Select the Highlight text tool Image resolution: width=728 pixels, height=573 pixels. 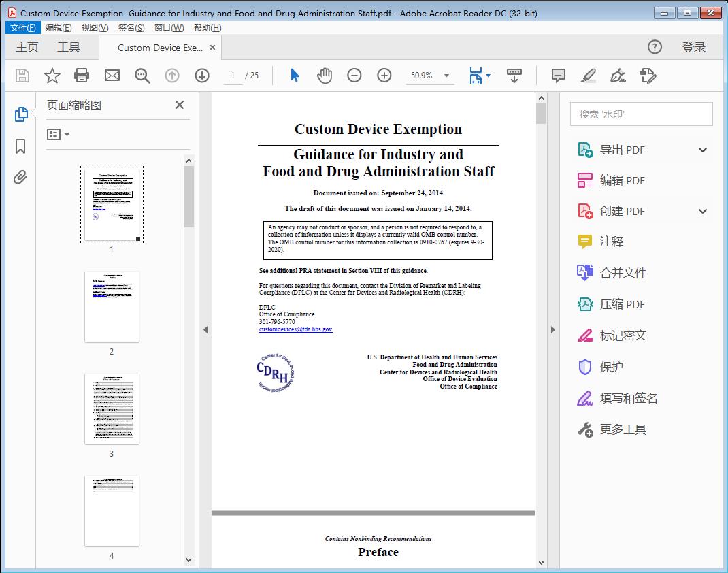click(588, 76)
